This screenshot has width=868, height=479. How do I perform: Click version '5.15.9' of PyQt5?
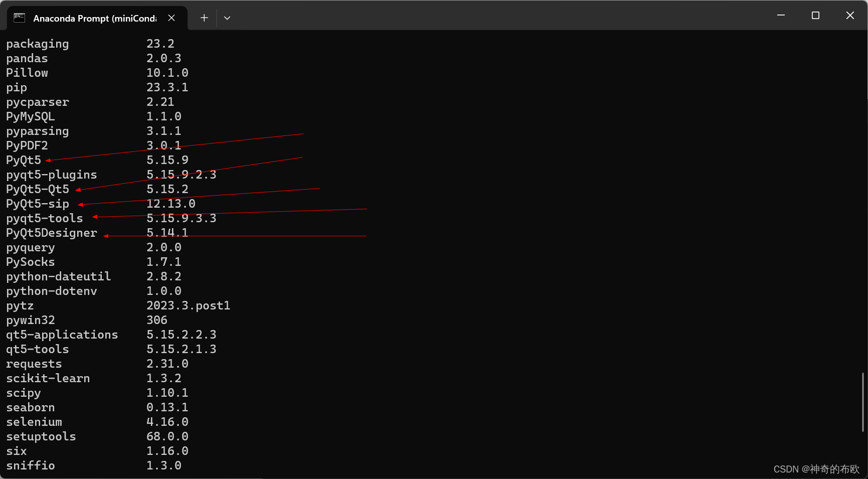167,161
